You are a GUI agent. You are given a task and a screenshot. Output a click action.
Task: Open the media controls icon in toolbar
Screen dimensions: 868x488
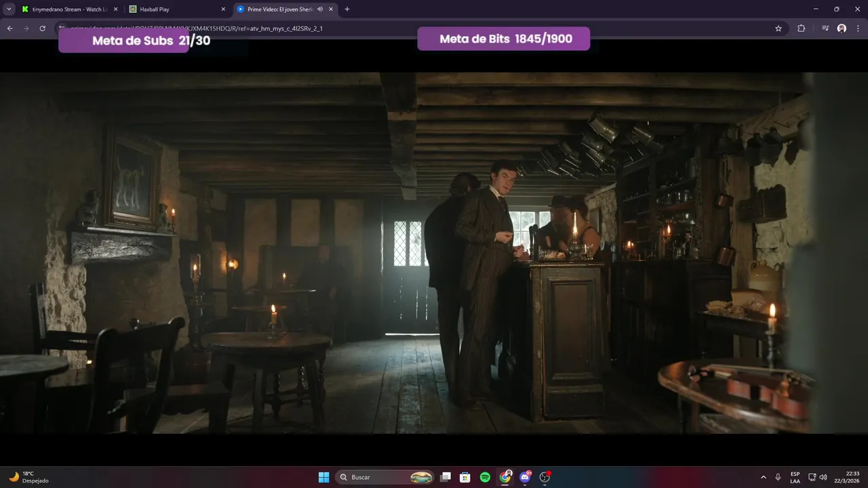[x=825, y=28]
